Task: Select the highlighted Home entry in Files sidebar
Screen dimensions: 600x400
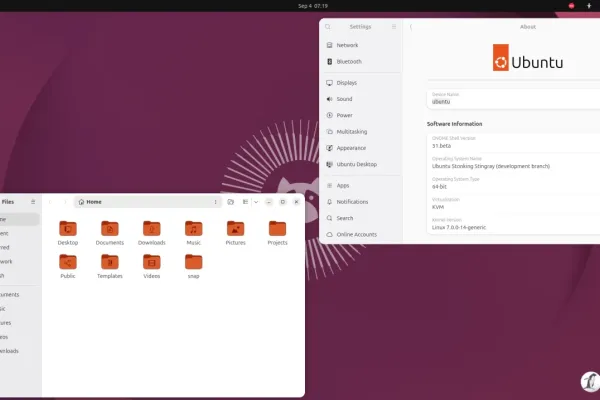Action: tap(19, 219)
